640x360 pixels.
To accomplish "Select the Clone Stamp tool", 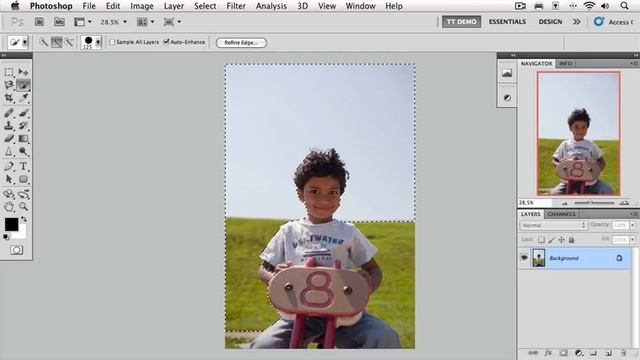I will pyautogui.click(x=9, y=126).
